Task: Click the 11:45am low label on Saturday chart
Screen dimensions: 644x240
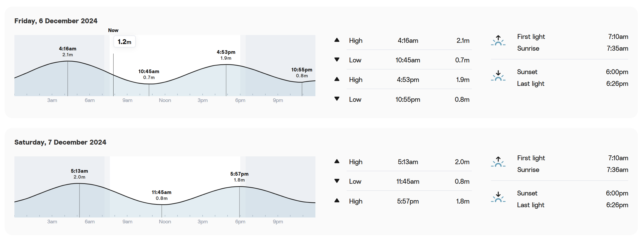Action: click(x=162, y=195)
